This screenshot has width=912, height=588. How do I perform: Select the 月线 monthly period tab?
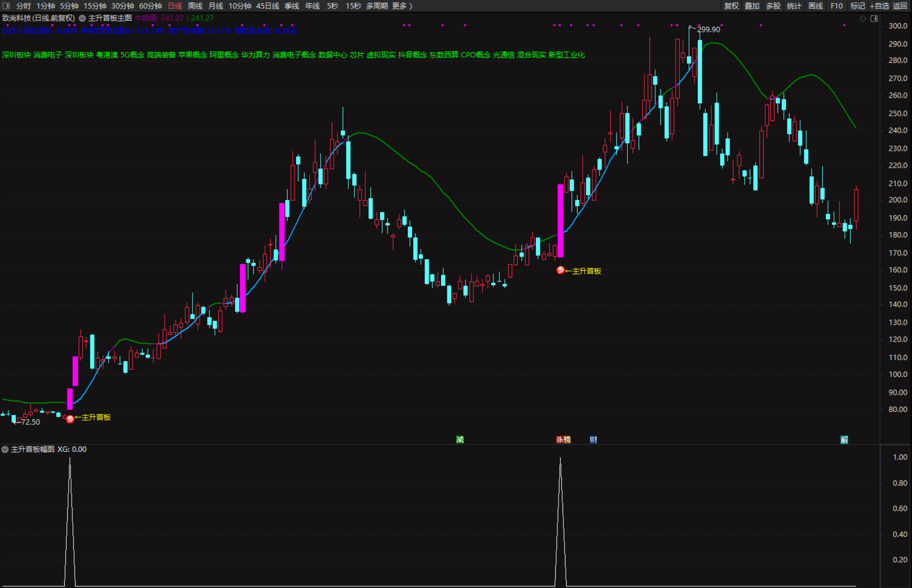[216, 6]
